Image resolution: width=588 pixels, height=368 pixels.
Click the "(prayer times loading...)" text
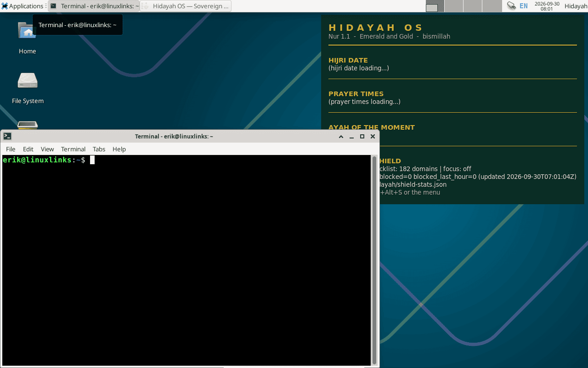(364, 102)
